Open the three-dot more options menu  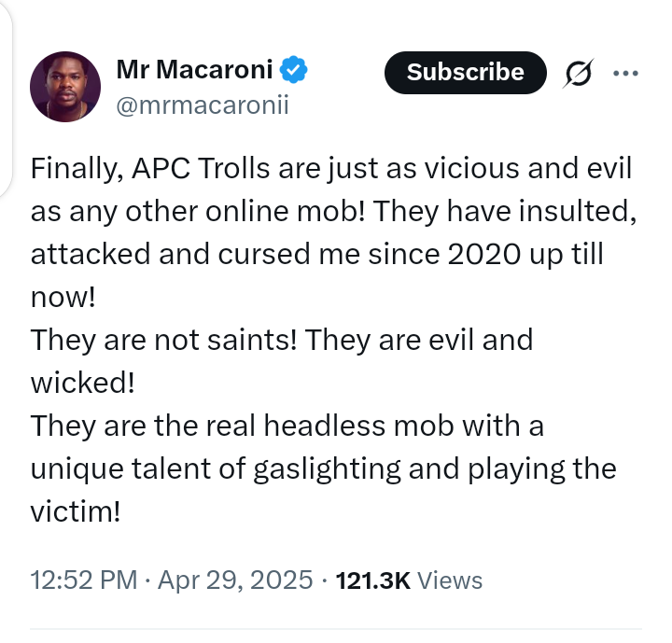(x=624, y=74)
